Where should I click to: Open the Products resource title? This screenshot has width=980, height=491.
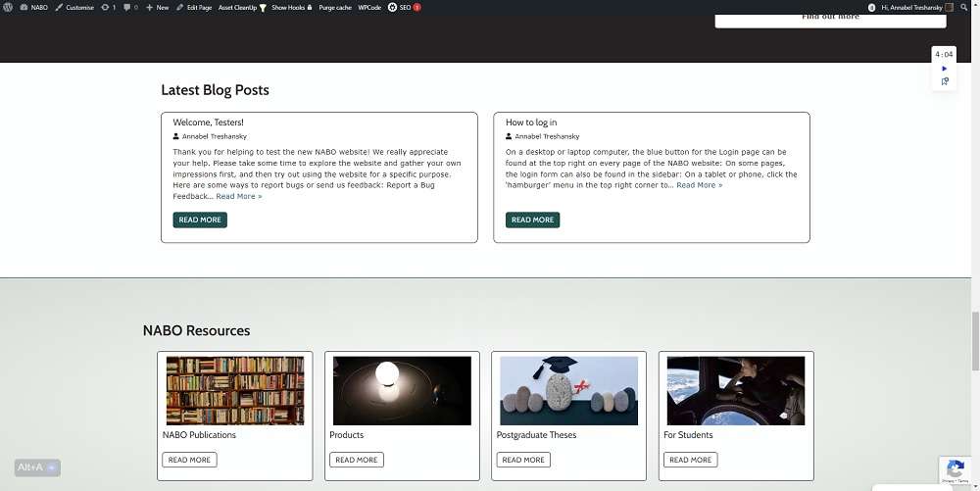346,435
